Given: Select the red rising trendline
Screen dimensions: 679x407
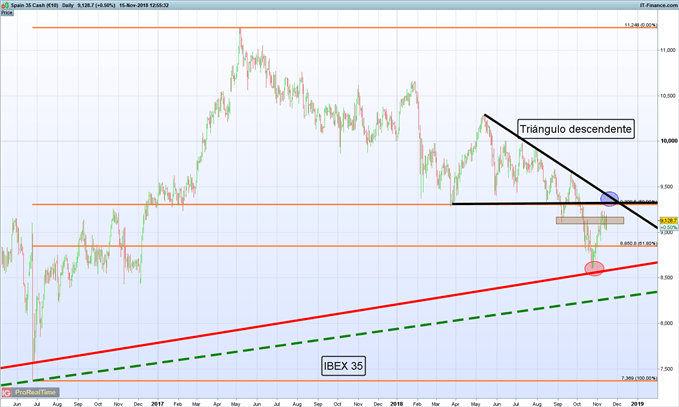Looking at the screenshot, I should 329,315.
